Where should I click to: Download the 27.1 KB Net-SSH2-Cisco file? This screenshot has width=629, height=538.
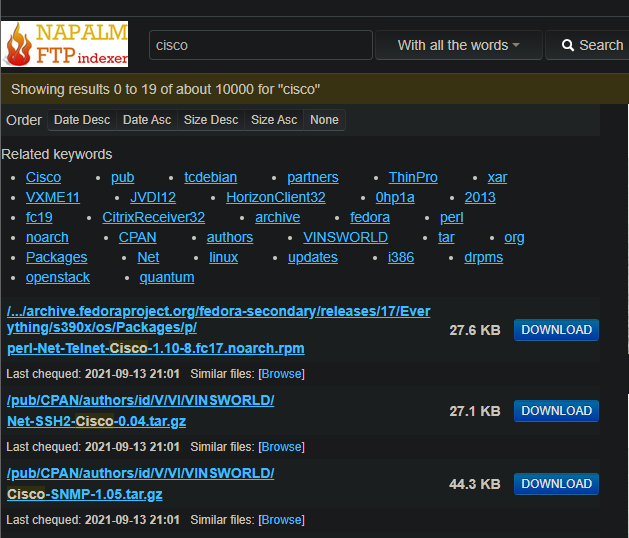tap(556, 411)
